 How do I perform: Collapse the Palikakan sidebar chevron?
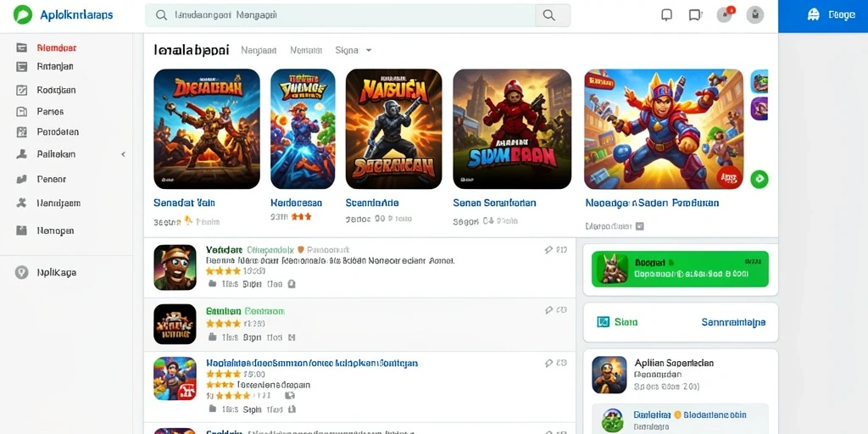click(124, 154)
